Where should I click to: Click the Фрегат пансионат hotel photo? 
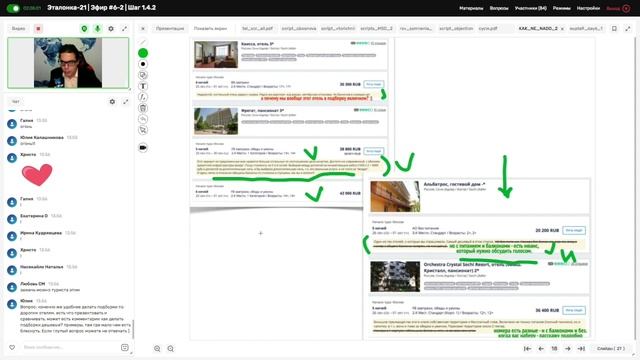pyautogui.click(x=216, y=121)
